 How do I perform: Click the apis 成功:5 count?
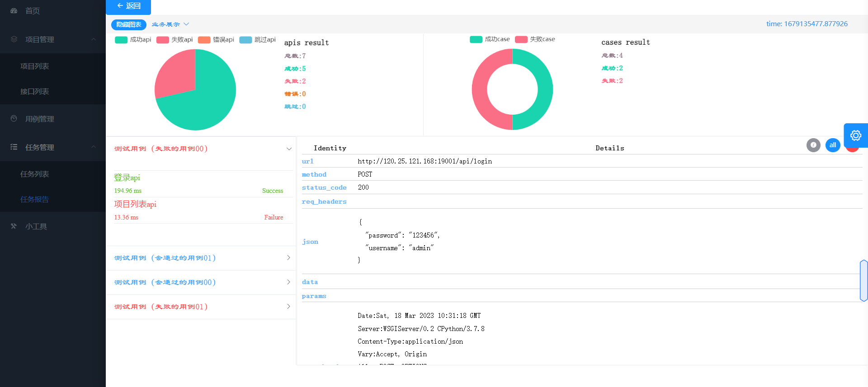click(295, 69)
